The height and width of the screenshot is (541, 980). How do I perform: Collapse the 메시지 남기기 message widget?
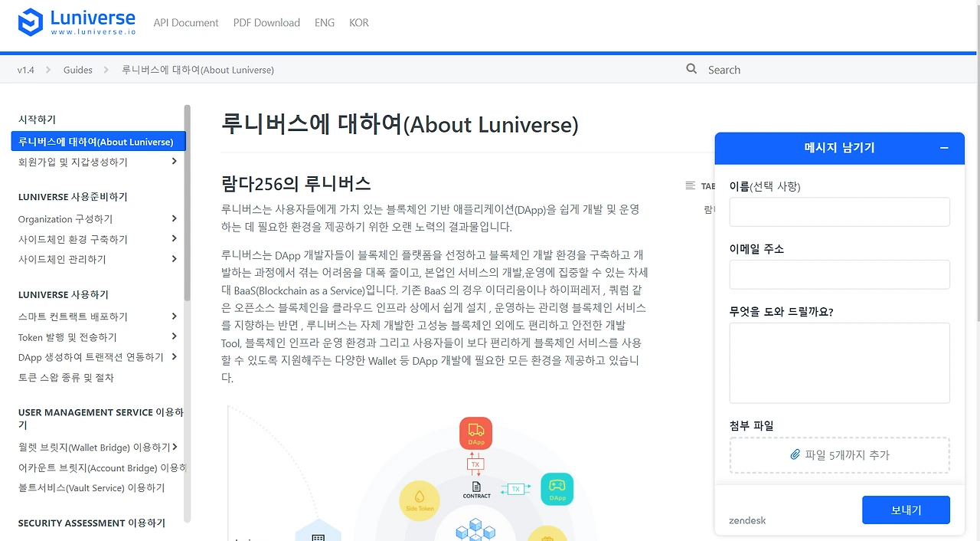coord(944,147)
